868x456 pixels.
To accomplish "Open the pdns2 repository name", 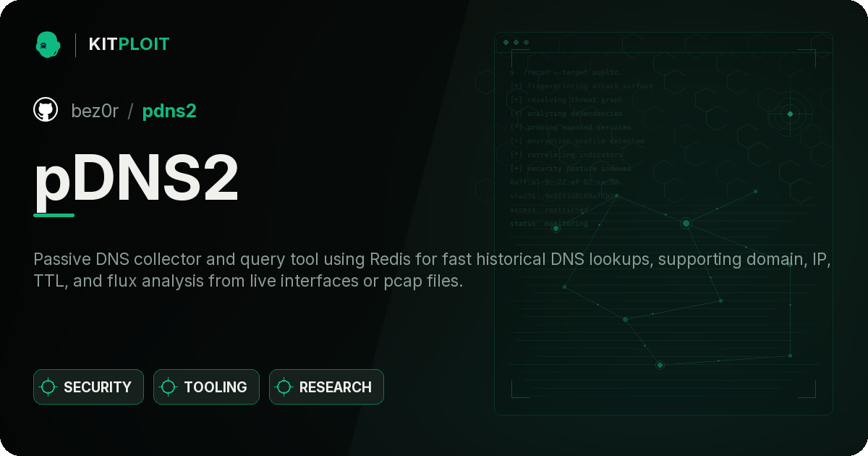I will pyautogui.click(x=169, y=111).
